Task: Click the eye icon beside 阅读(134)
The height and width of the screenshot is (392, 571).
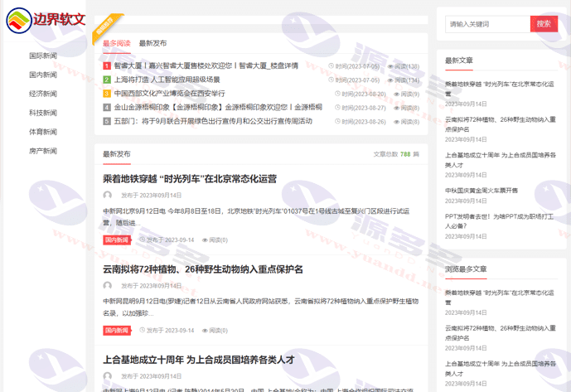Action: coord(390,80)
